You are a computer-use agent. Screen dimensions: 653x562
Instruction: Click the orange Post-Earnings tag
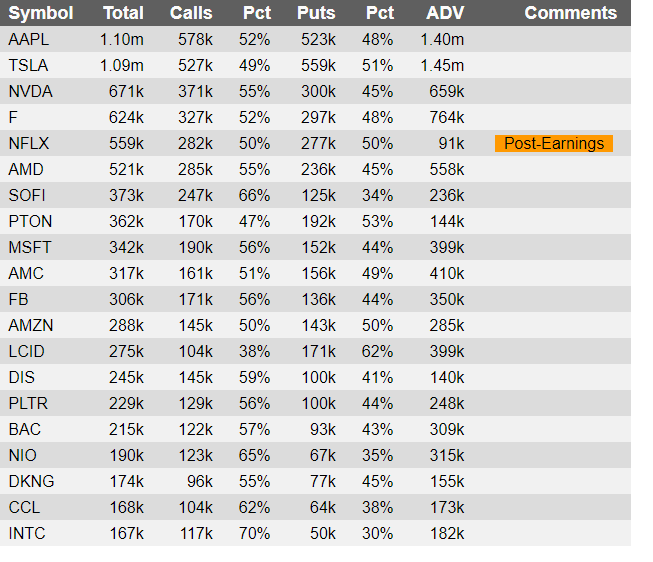pos(553,143)
